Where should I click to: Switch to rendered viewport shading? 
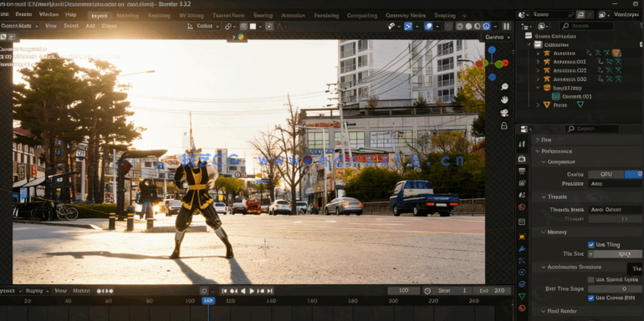tap(486, 26)
